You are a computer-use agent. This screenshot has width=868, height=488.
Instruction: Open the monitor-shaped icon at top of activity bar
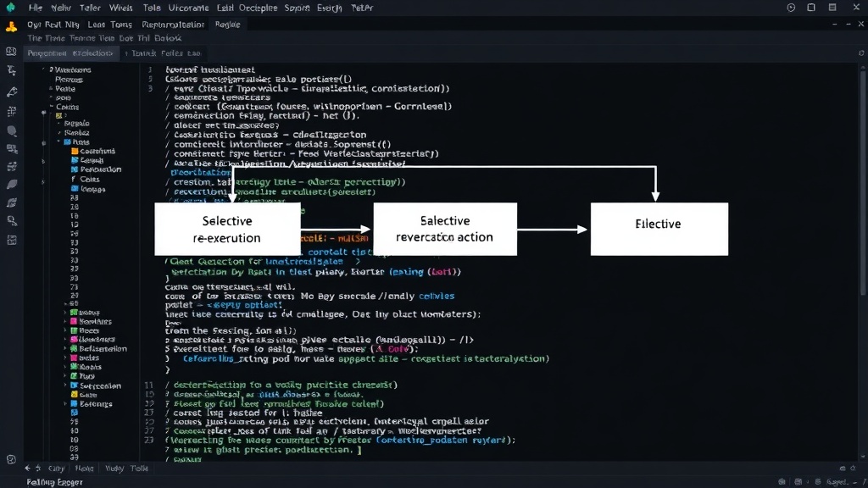tap(11, 52)
